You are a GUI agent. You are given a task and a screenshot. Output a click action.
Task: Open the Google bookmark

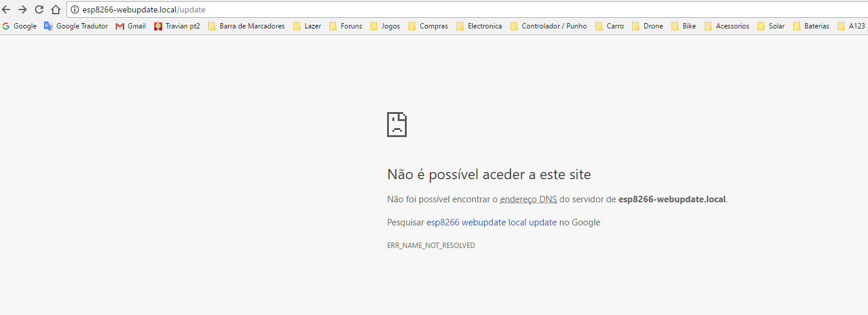point(20,26)
